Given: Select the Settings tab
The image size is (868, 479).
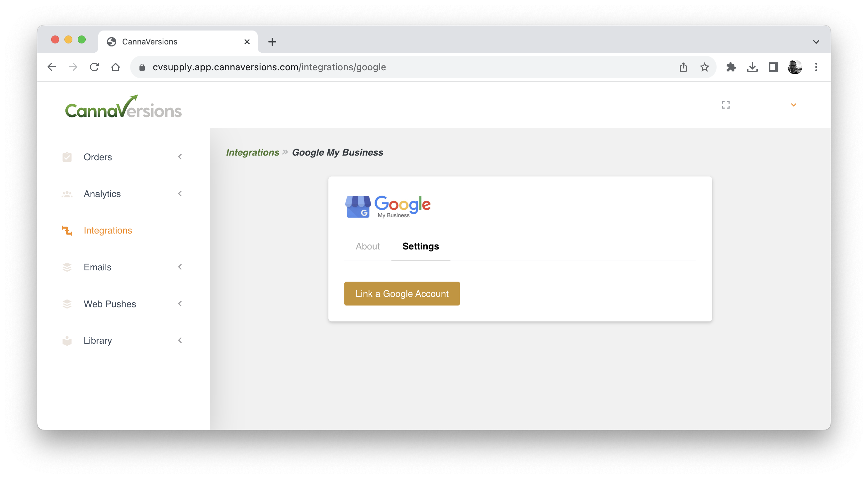Looking at the screenshot, I should tap(420, 246).
